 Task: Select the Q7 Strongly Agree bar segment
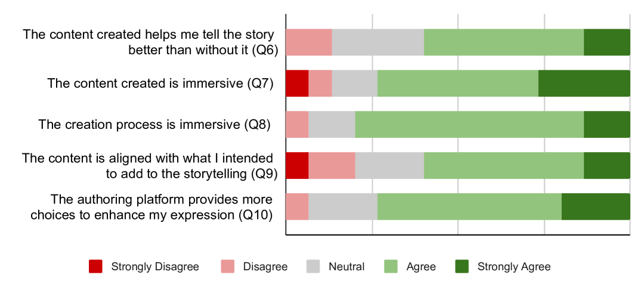click(x=584, y=84)
